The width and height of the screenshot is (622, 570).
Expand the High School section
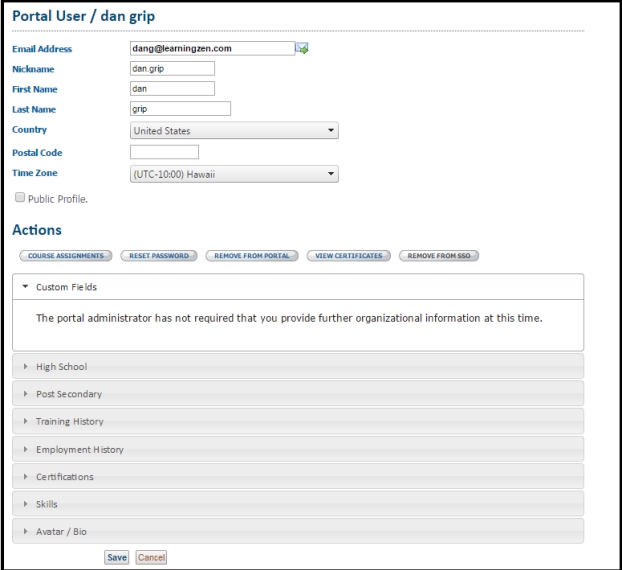(x=298, y=367)
